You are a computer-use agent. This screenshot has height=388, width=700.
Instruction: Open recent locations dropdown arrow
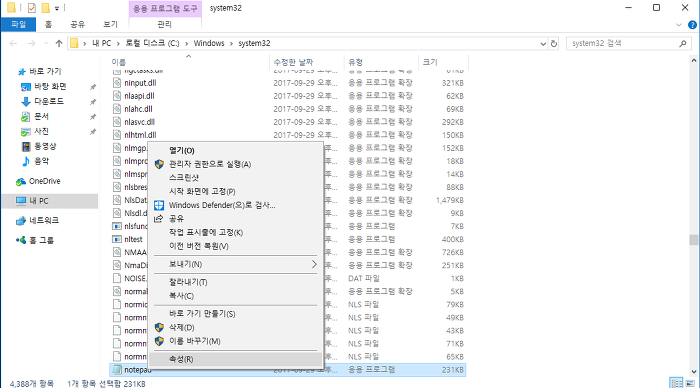pos(46,43)
